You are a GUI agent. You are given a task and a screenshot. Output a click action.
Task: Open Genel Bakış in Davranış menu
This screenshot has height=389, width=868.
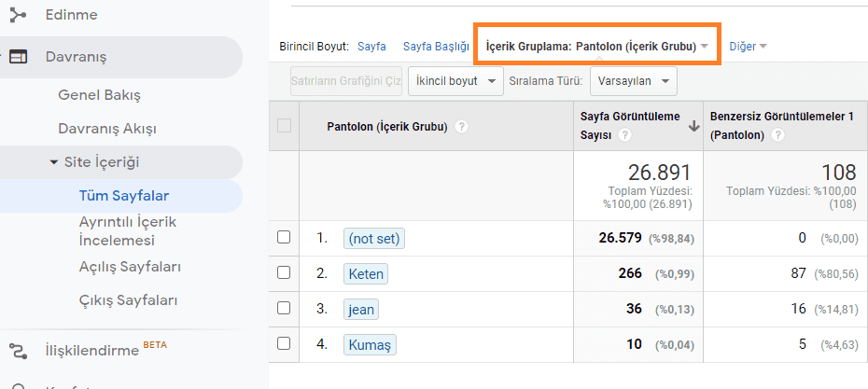point(99,94)
